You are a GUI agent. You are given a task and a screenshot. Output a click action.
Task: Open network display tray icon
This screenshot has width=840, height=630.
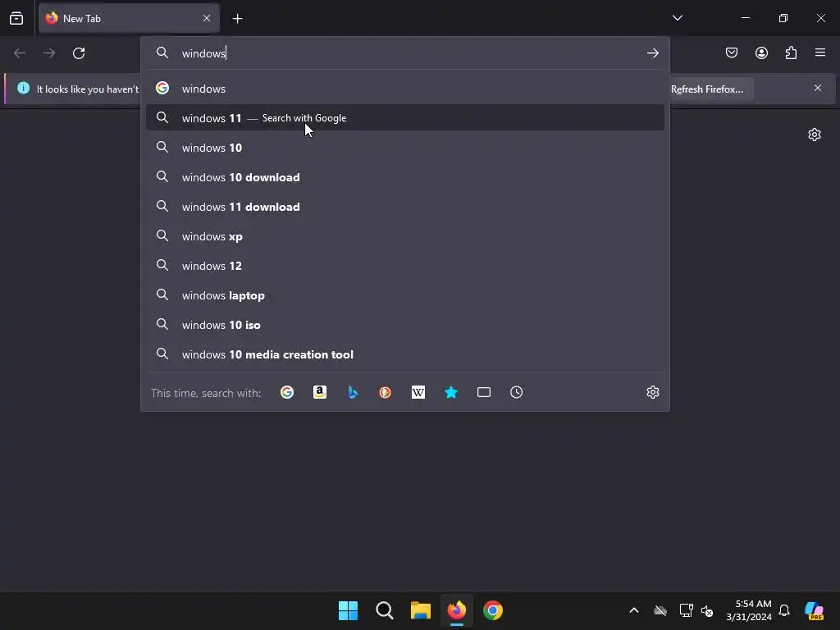(686, 610)
